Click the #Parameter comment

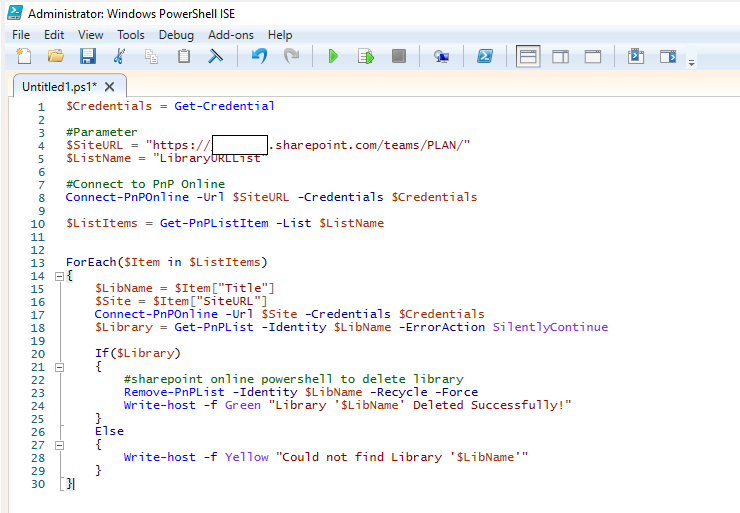pyautogui.click(x=101, y=132)
